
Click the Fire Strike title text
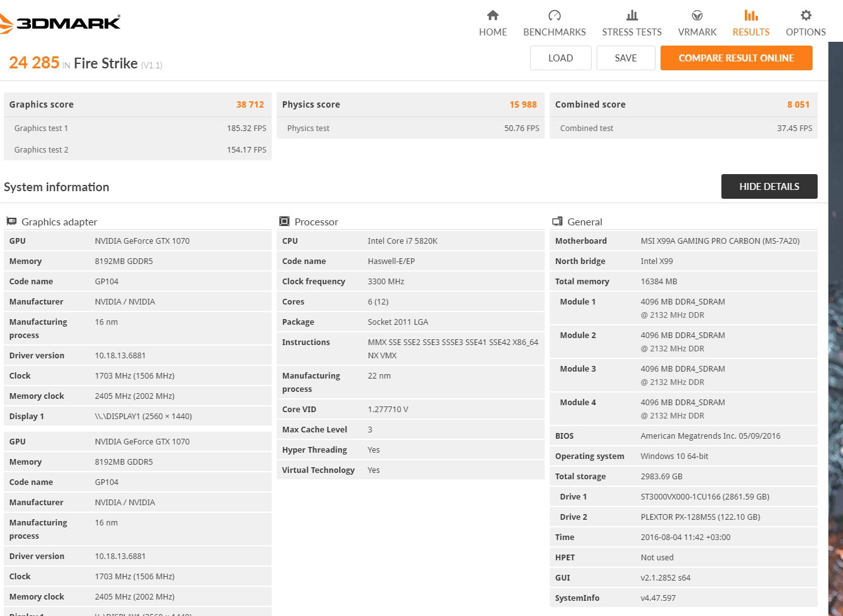pos(106,63)
